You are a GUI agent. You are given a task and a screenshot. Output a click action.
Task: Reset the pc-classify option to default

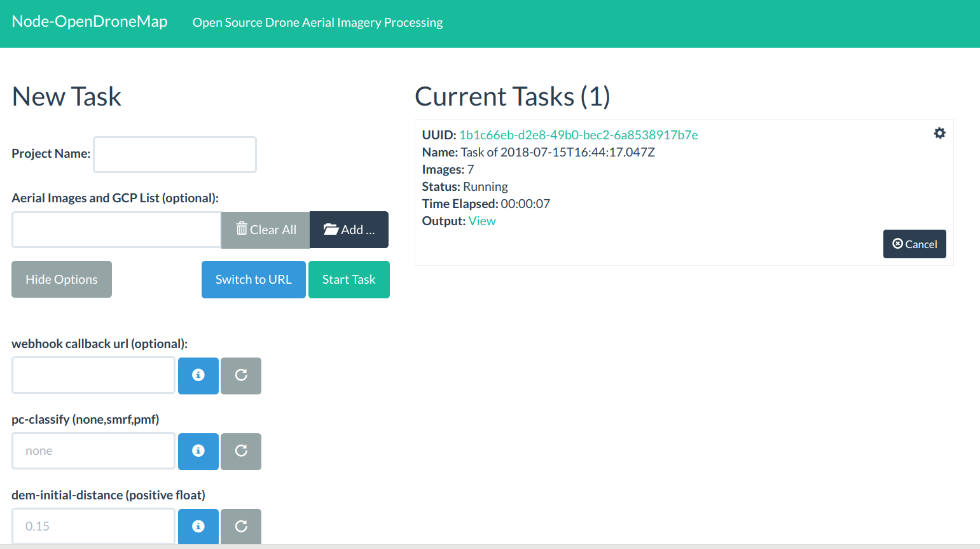tap(241, 451)
